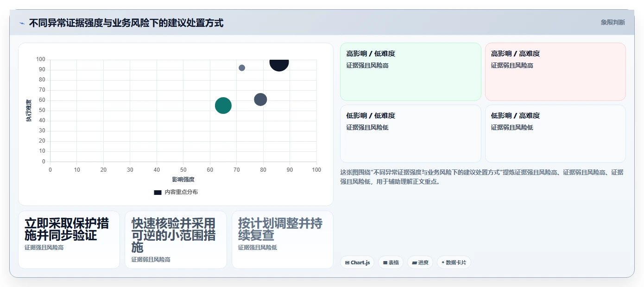Click the small gray bubble near 90
This screenshot has width=644, height=287.
[242, 68]
